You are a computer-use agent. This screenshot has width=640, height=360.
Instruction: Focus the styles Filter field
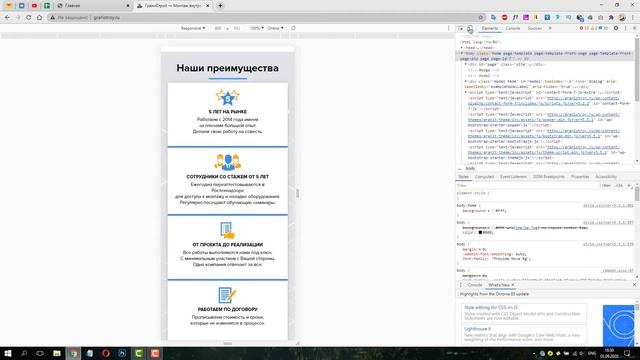pos(527,186)
